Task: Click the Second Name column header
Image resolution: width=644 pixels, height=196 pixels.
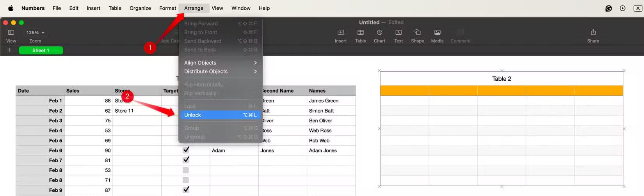Action: pyautogui.click(x=283, y=91)
